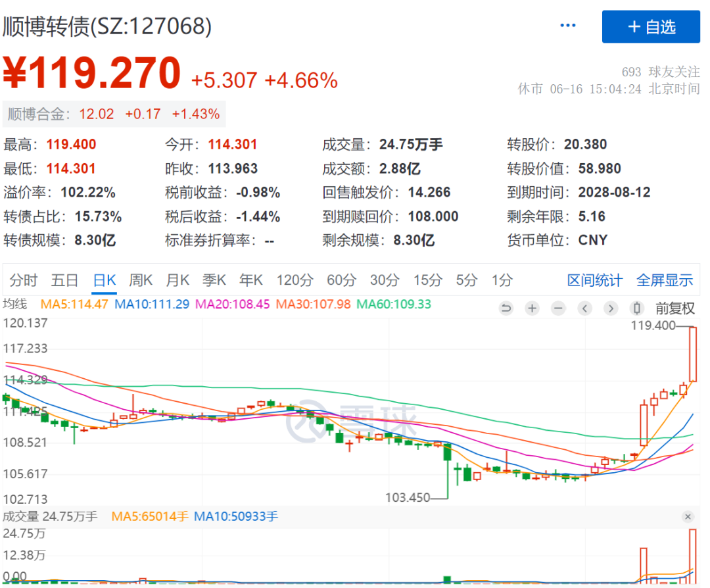This screenshot has height=588, width=710.
Task: Click the latest red volume bar
Action: coord(693,556)
